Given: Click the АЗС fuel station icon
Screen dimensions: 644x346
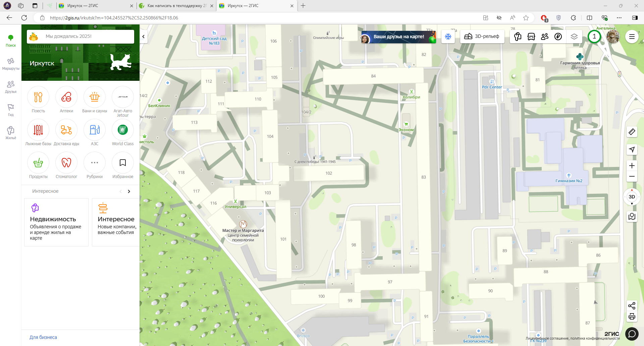Looking at the screenshot, I should coord(95,130).
